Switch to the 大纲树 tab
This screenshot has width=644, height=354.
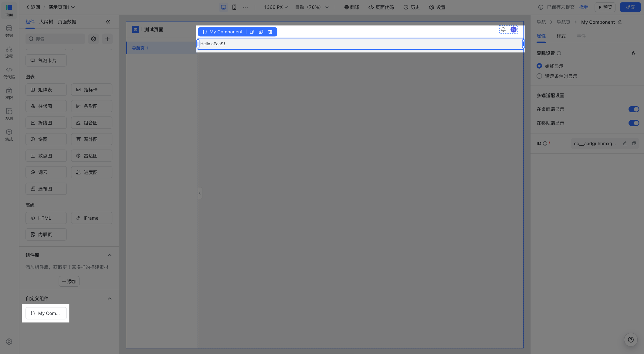[x=46, y=22]
